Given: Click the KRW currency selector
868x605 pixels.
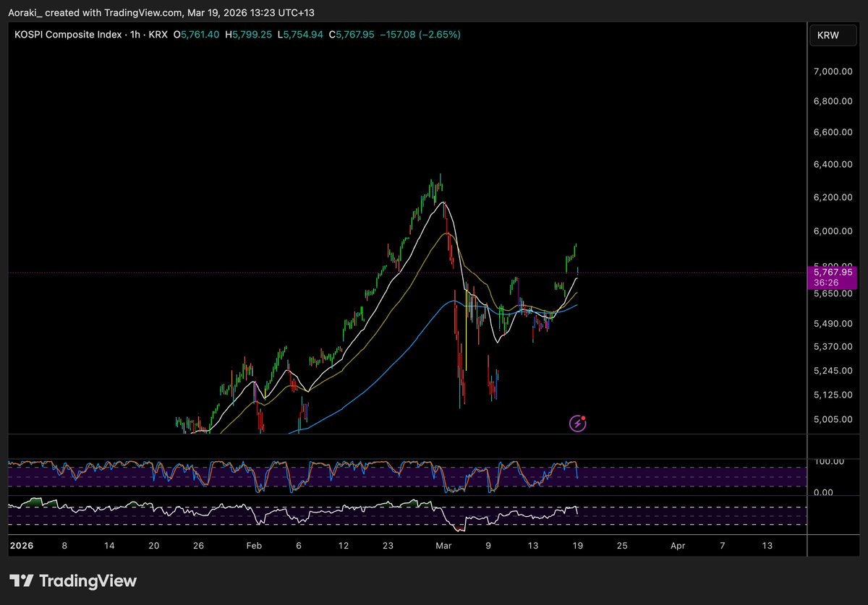Looking at the screenshot, I should point(832,34).
